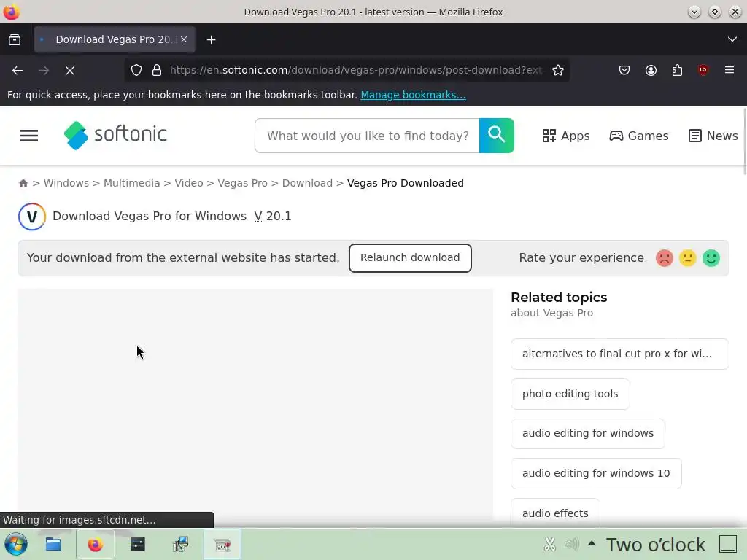The width and height of the screenshot is (747, 560).
Task: Open the terminal-like taskbar window icon
Action: (x=138, y=544)
